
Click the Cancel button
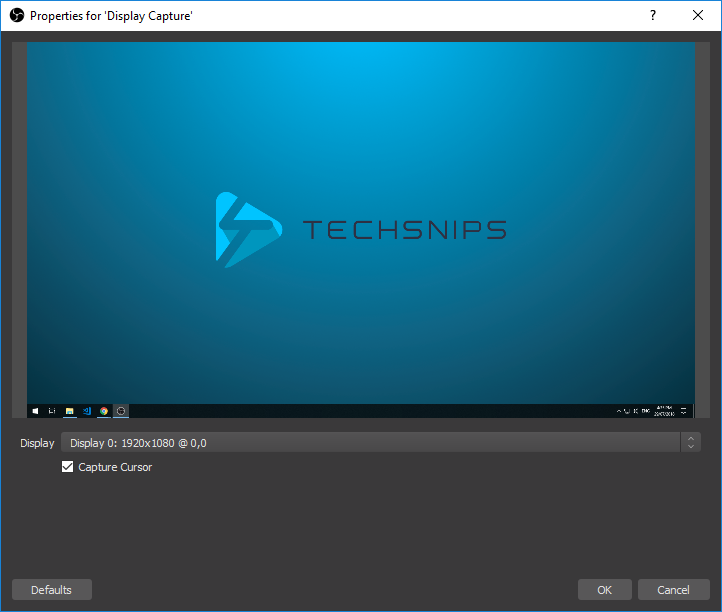point(674,589)
